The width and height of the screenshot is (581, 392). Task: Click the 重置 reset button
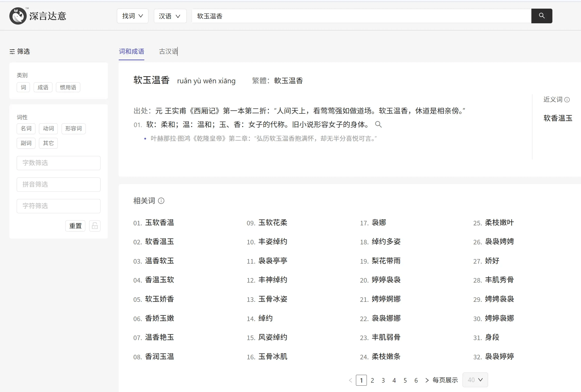click(75, 226)
